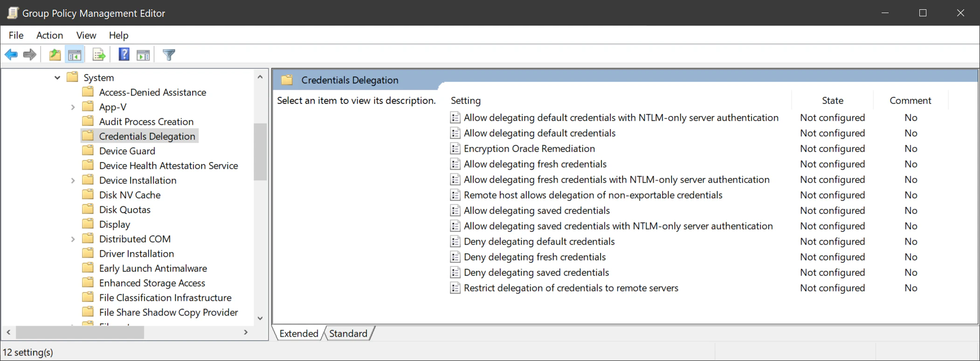Select Encryption Oracle Remediation policy setting

click(x=529, y=149)
